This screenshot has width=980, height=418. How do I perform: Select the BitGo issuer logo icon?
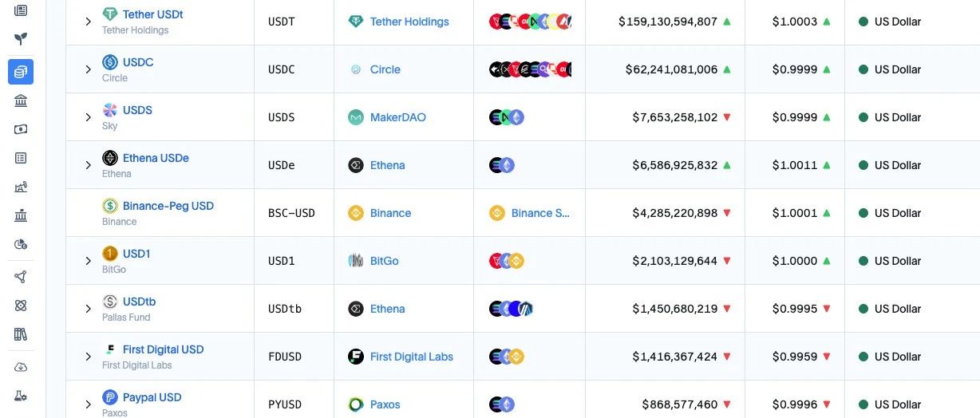(356, 261)
